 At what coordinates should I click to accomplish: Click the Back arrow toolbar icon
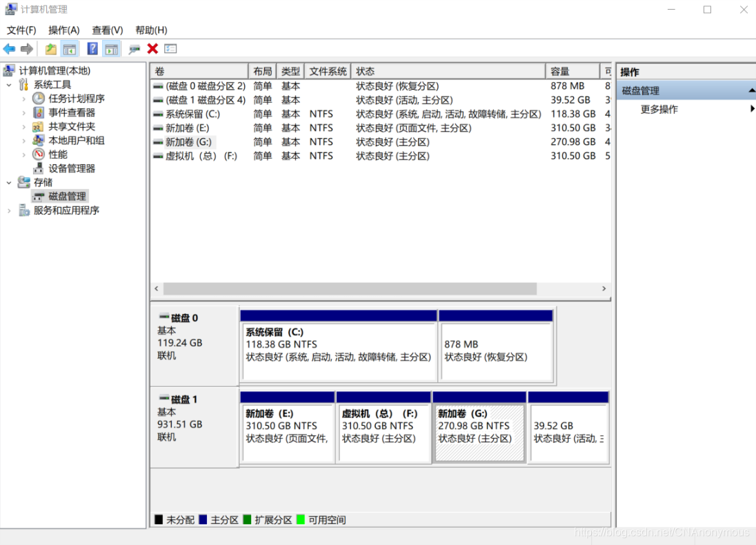coord(9,49)
